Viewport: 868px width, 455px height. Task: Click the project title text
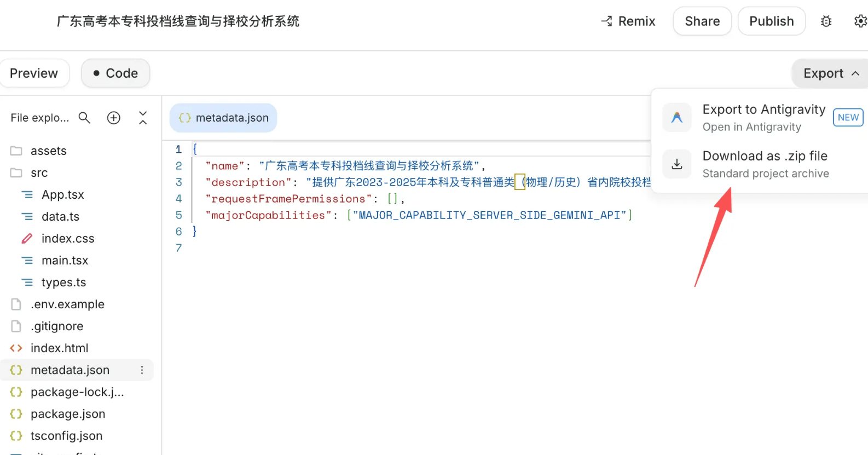(178, 21)
